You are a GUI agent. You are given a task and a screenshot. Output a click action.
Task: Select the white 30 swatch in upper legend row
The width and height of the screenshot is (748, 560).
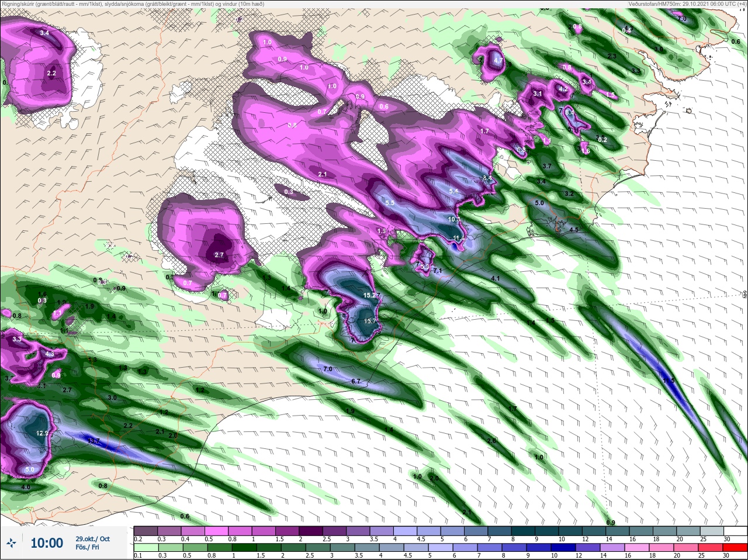coord(734,531)
